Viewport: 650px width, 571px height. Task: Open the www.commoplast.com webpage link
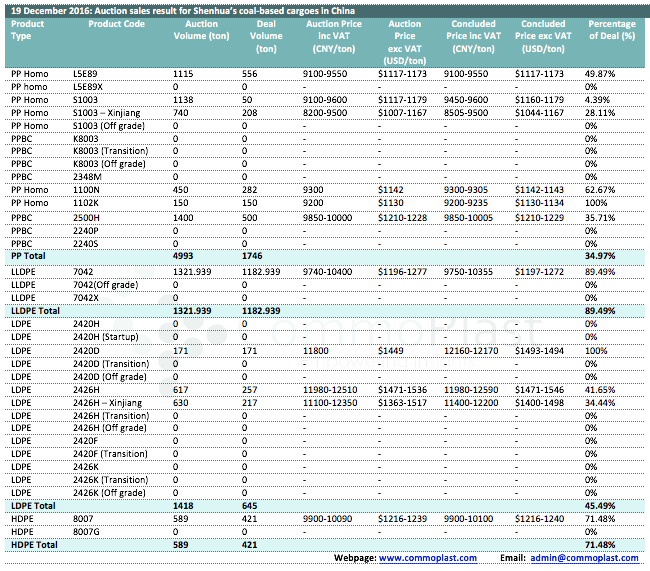pos(427,558)
